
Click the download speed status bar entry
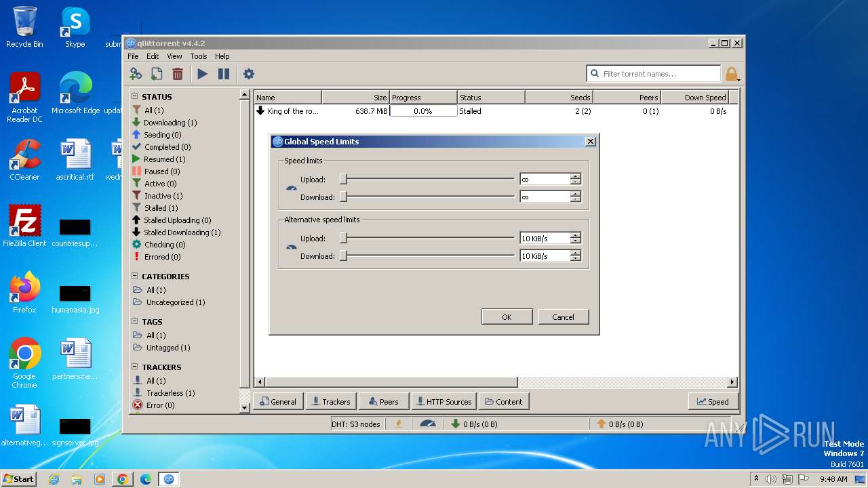pyautogui.click(x=474, y=424)
